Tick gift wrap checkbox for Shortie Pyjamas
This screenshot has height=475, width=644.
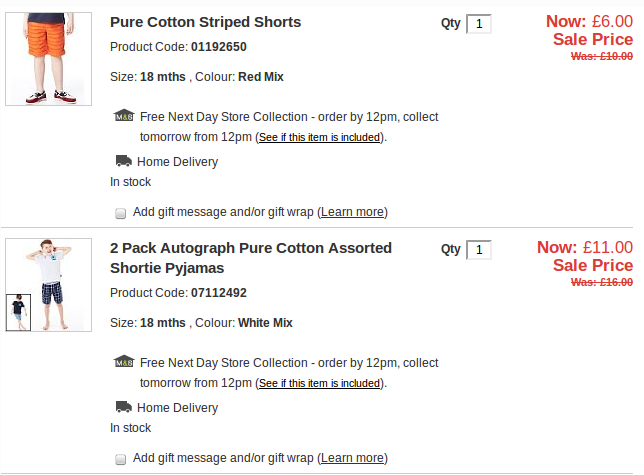(x=121, y=459)
